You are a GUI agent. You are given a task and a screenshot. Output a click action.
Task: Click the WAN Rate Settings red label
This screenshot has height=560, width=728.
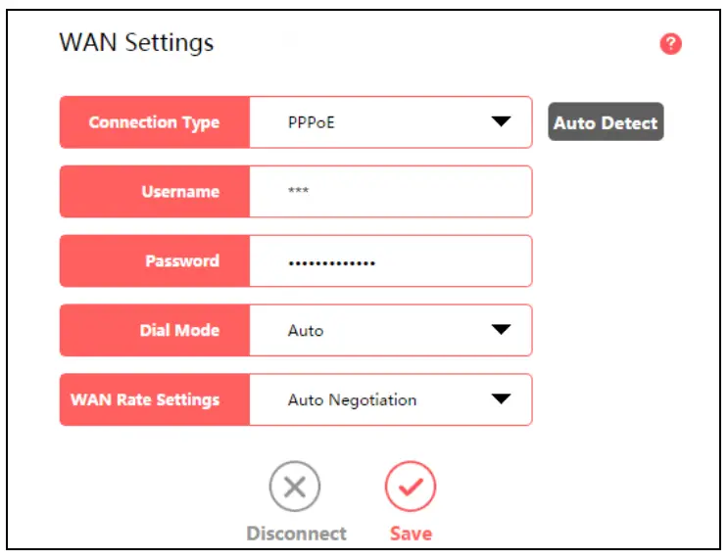155,399
